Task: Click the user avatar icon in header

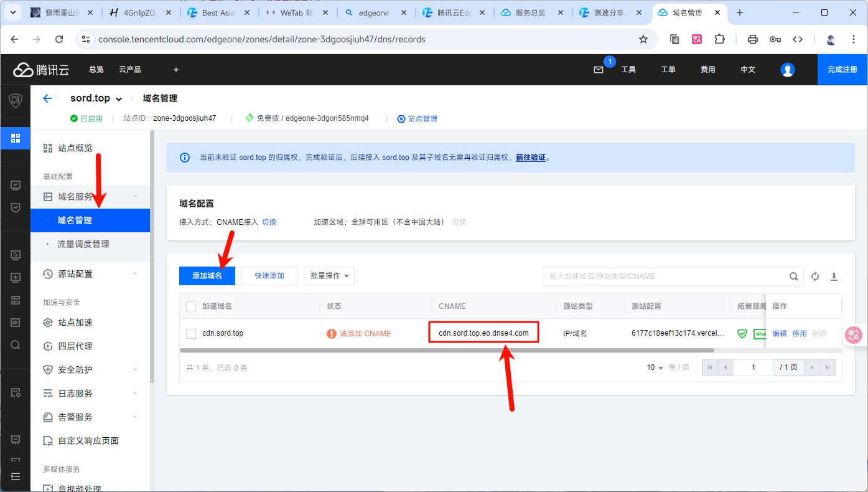Action: tap(788, 70)
